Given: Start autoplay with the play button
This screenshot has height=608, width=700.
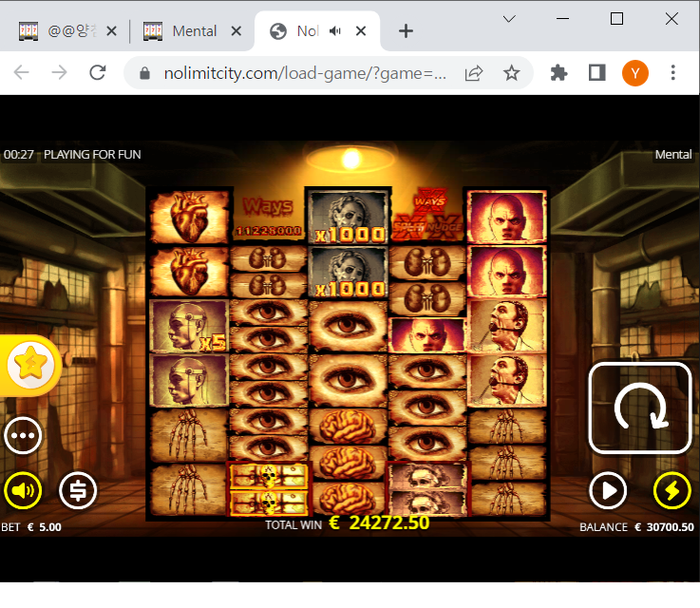Looking at the screenshot, I should click(608, 490).
